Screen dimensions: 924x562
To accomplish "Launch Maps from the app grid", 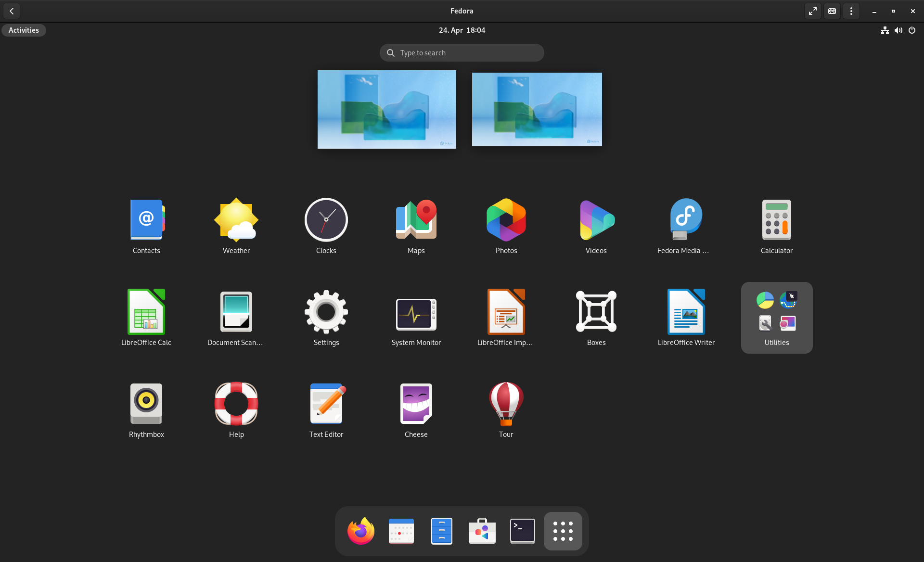I will coord(416,226).
